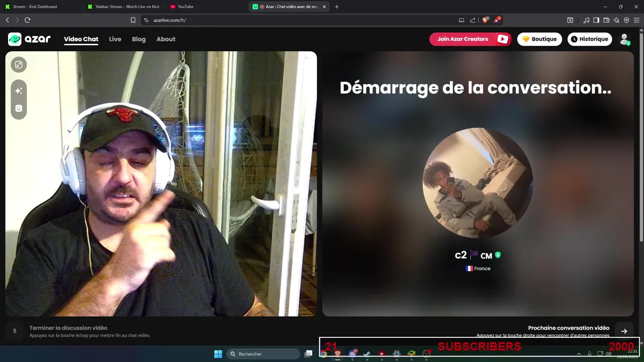The height and width of the screenshot is (362, 644).
Task: Open the sparkle effects button on video
Action: pos(19,91)
